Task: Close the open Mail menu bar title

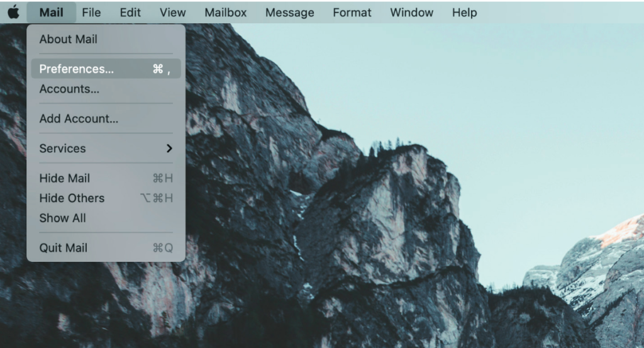Action: point(52,13)
